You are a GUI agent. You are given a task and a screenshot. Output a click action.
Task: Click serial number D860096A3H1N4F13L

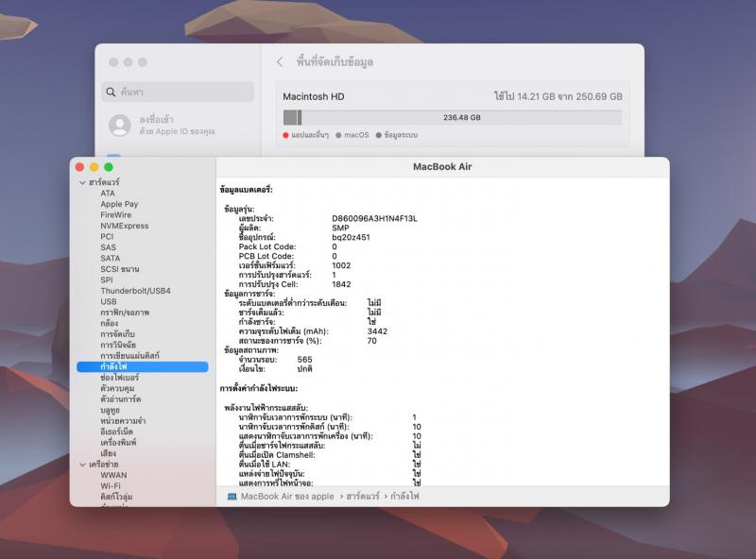374,218
